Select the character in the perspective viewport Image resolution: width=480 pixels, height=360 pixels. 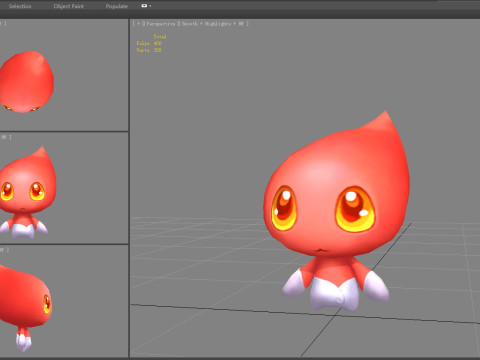tap(336, 210)
